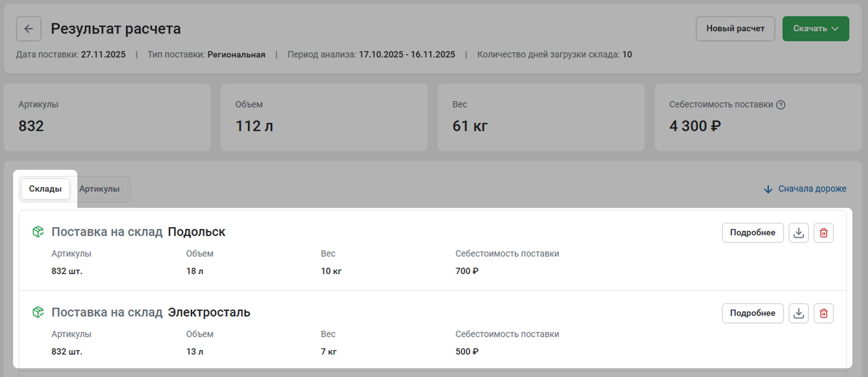Viewport: 868px width, 377px height.
Task: Select the Склады tab
Action: (45, 189)
